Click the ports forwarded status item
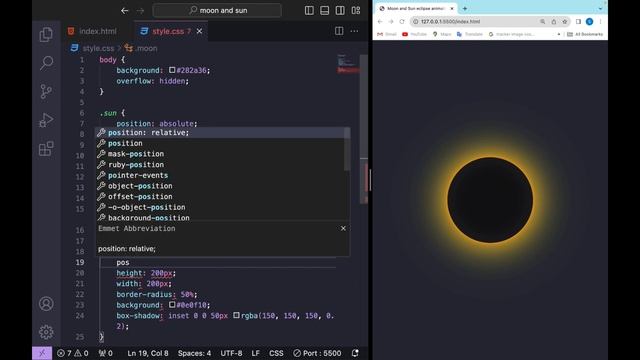 [106, 353]
